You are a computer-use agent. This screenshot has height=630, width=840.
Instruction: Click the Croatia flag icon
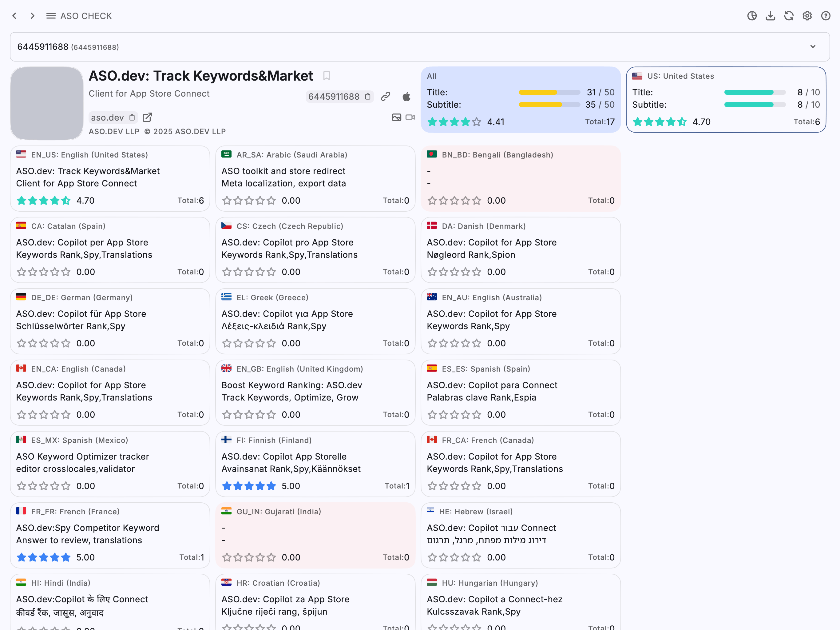point(226,583)
